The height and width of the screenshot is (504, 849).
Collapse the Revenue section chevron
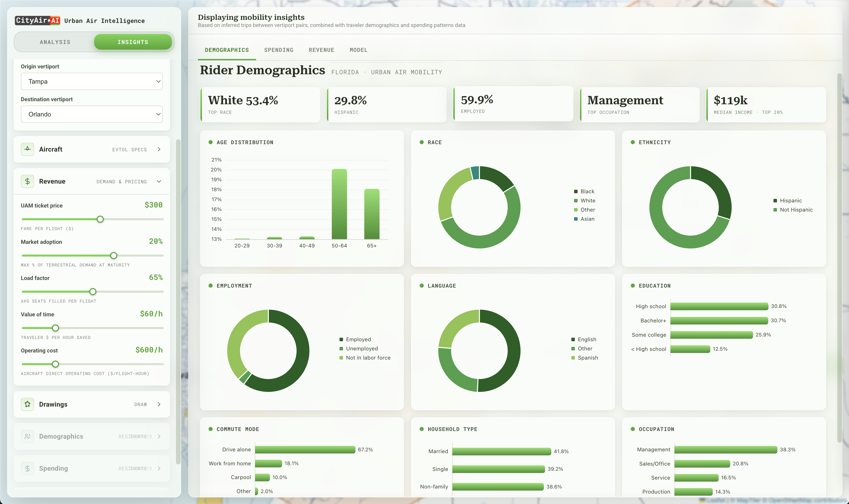[x=159, y=181]
